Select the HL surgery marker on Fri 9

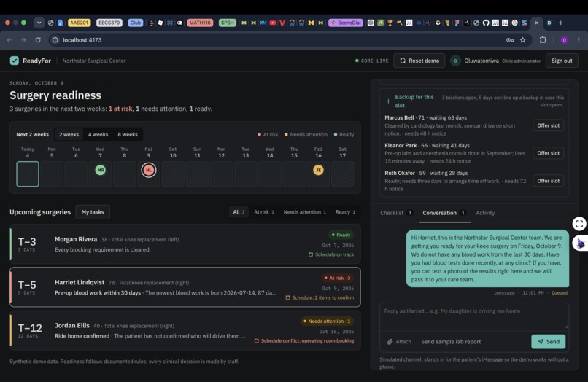(x=149, y=170)
